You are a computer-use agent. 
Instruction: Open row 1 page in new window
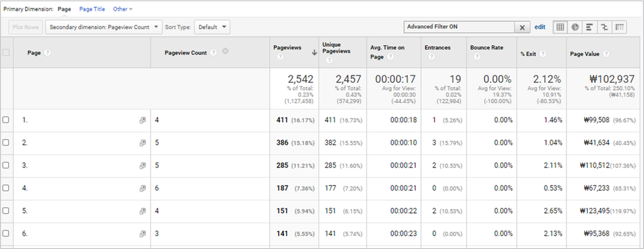(142, 120)
